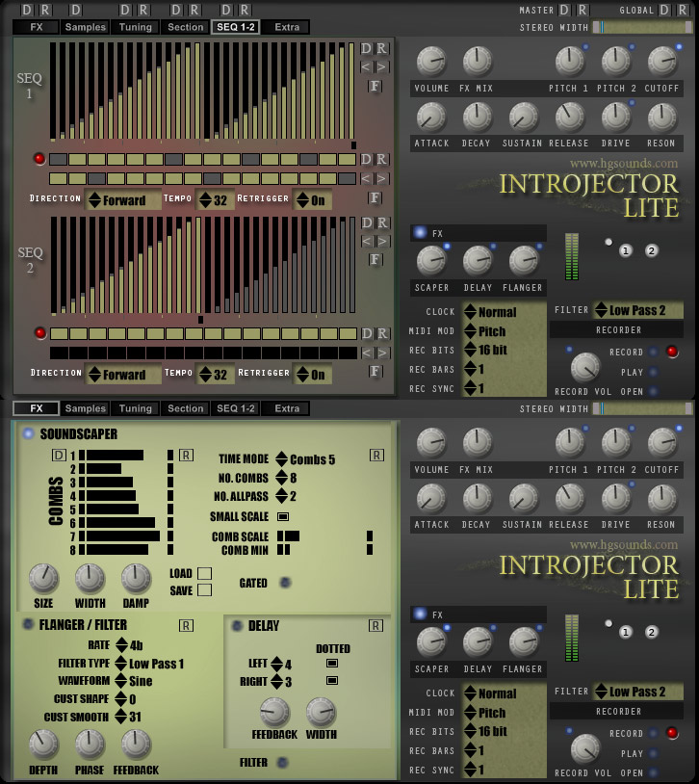Click the SEQ 1 F button
Image resolution: width=699 pixels, height=784 pixels.
pyautogui.click(x=375, y=86)
